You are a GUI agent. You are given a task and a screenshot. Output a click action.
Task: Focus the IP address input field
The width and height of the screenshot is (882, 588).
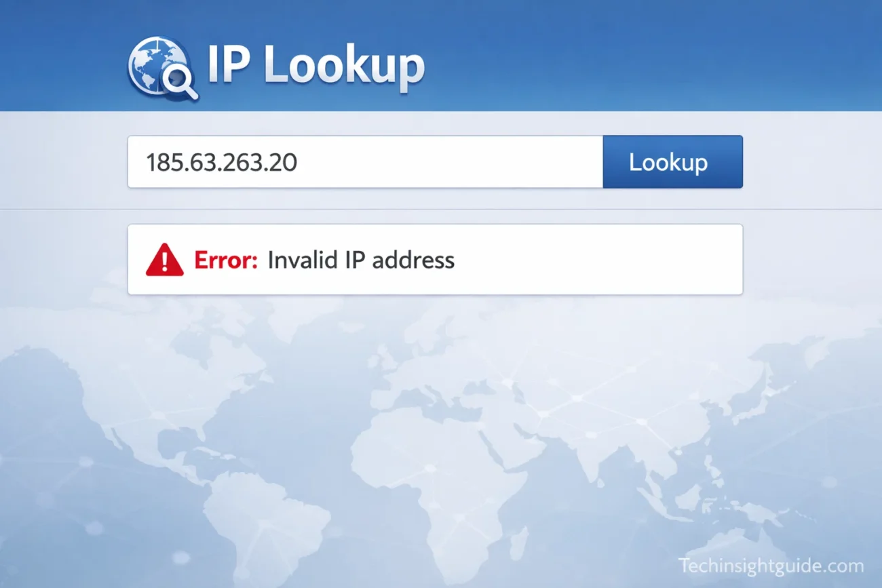365,162
